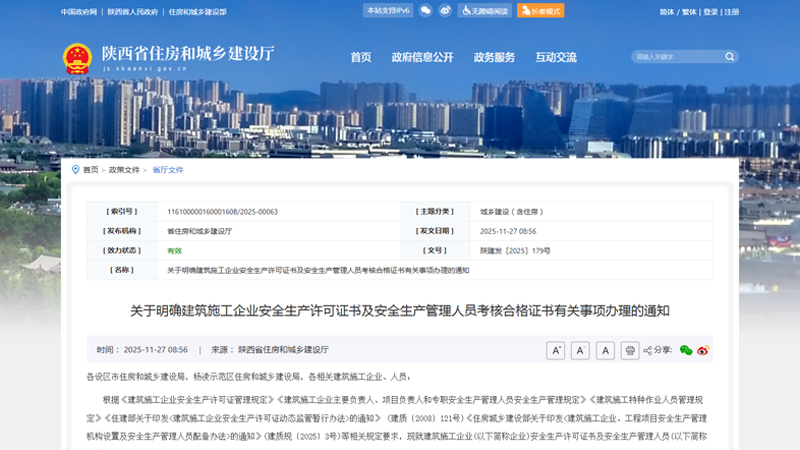Viewport: 800px width, 450px height.
Task: Decrease font size with A- button
Action: [x=580, y=351]
